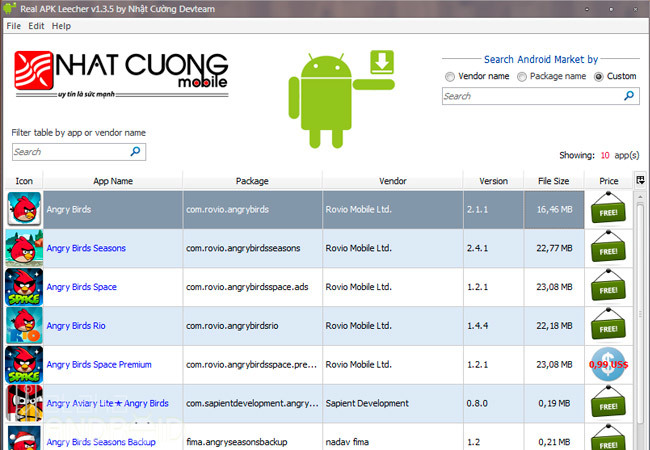Open the column chooser icon beside Price
Viewport: 650px width, 450px height.
(x=640, y=180)
